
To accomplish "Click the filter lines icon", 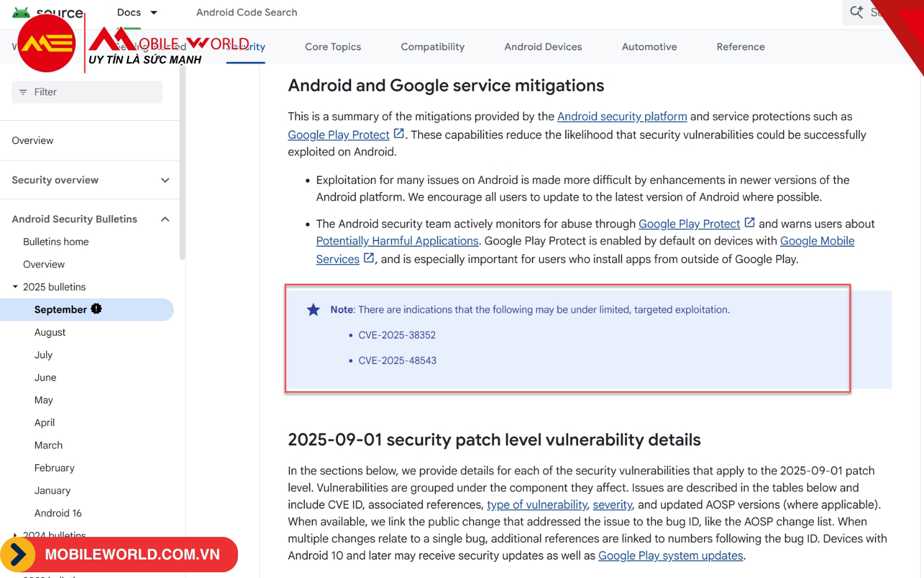I will pyautogui.click(x=23, y=92).
